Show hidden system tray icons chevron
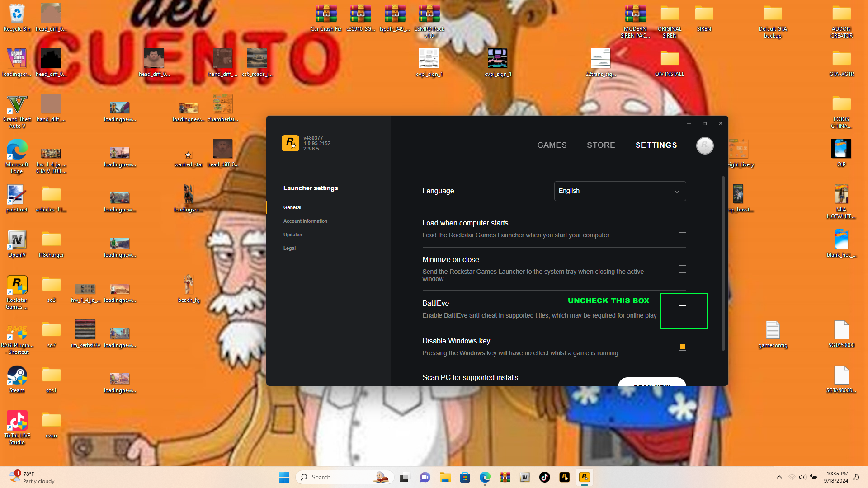Screen dimensions: 868x488 click(x=779, y=477)
